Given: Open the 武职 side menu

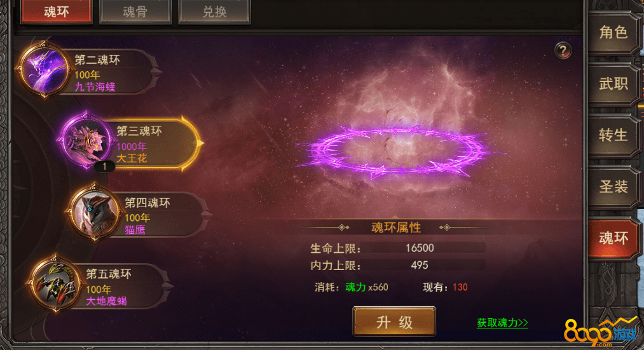Looking at the screenshot, I should [x=613, y=84].
